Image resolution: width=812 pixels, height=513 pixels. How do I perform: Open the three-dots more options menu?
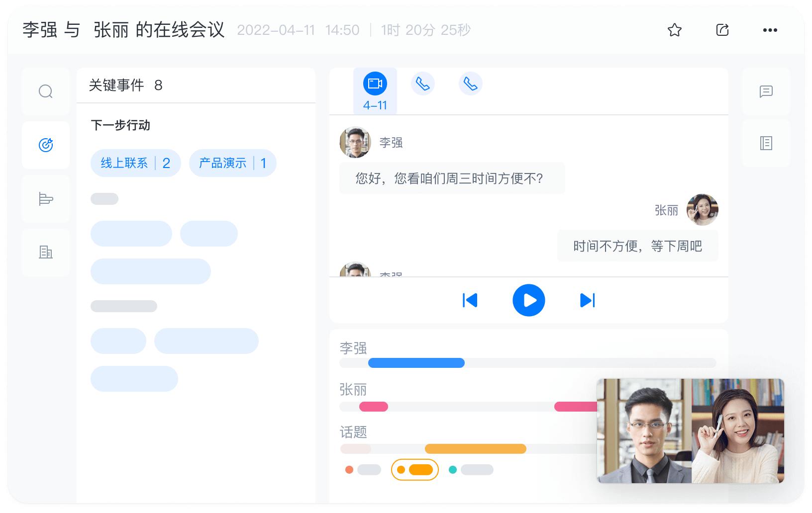point(770,30)
